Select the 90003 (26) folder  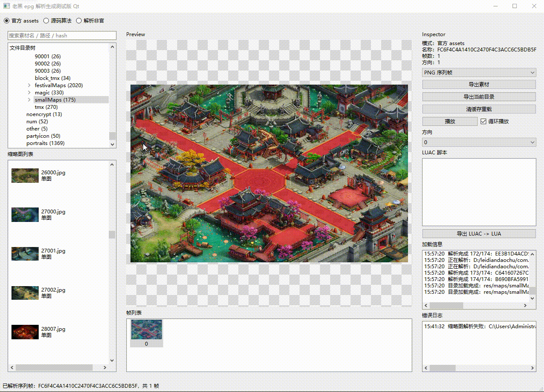point(48,71)
